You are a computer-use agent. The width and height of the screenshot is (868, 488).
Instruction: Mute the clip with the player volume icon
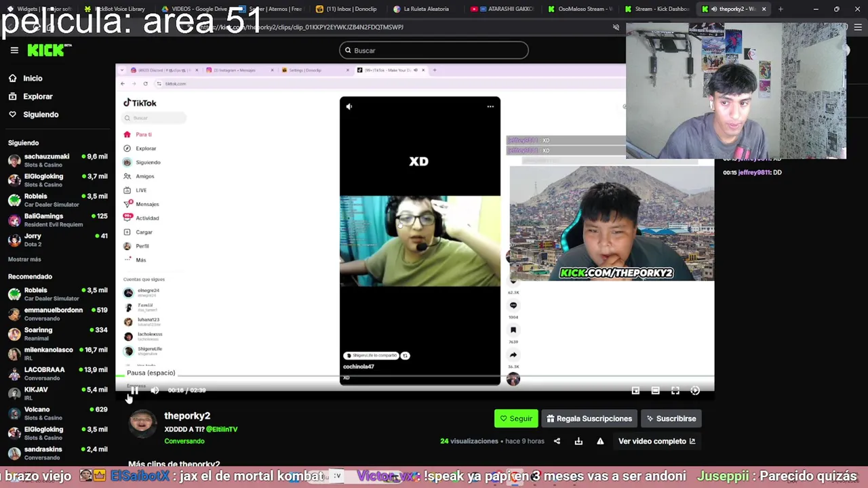(x=155, y=390)
